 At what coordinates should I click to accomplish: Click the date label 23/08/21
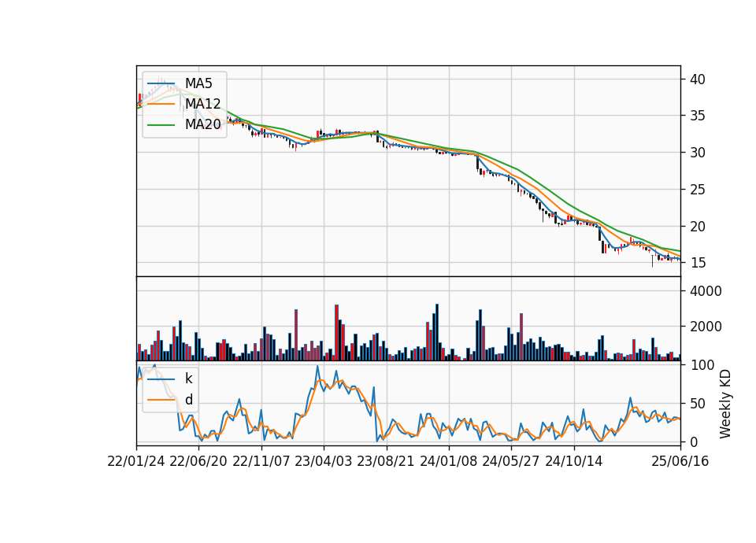386,461
